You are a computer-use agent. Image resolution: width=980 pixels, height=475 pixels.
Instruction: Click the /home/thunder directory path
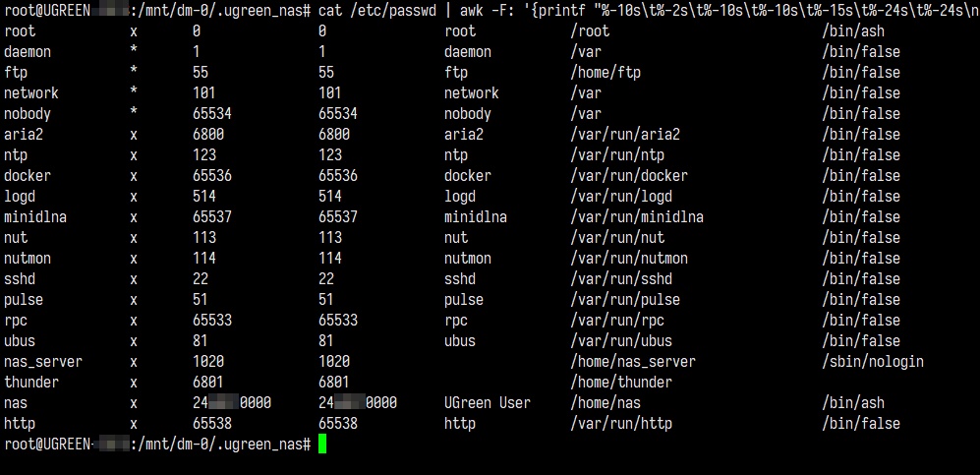click(x=621, y=382)
